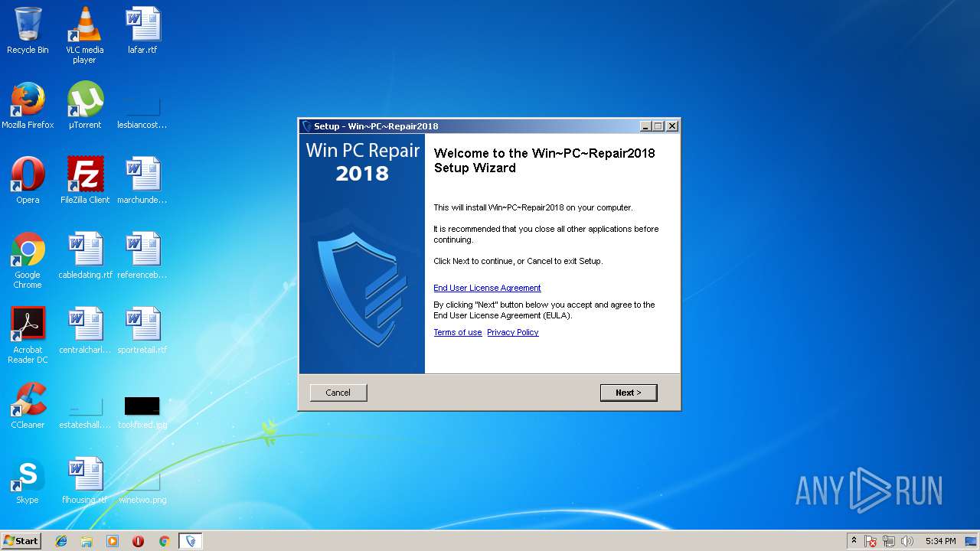Select the marchunde document icon

coord(142,181)
